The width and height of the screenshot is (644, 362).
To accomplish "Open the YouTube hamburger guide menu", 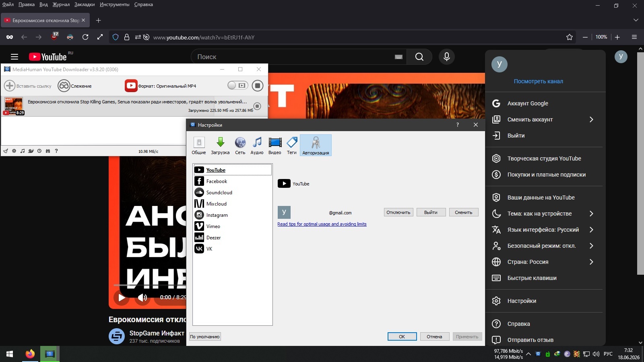I will pos(14,57).
